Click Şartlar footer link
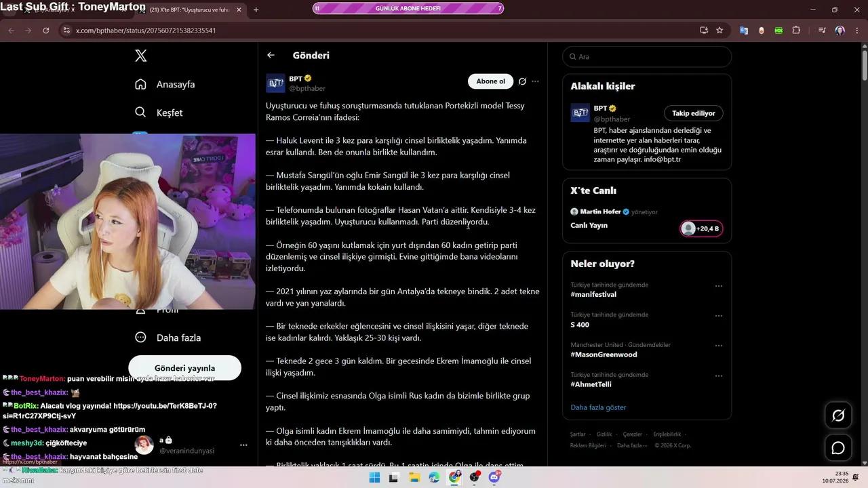Viewport: 868px width, 488px height. (x=578, y=434)
